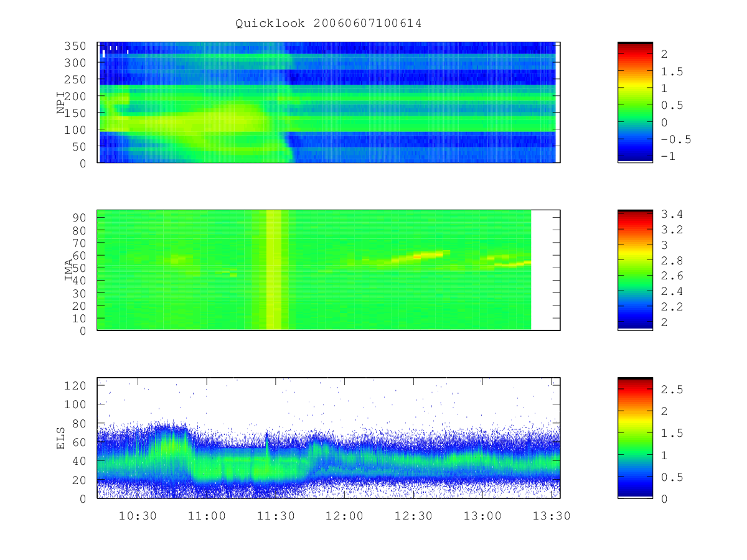This screenshot has width=747, height=560.
Task: Click time tick label 13:30
Action: 552,515
